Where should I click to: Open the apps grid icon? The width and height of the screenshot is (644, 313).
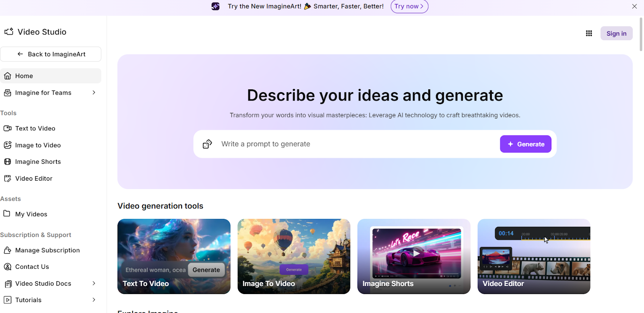589,33
